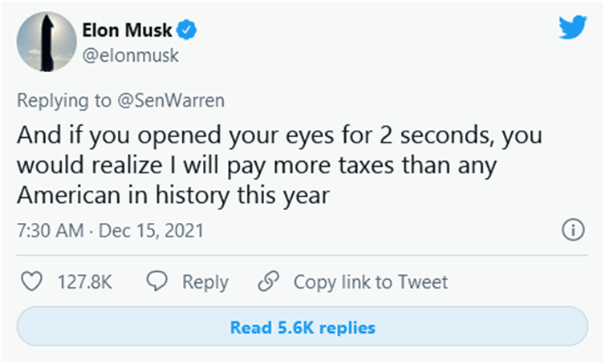
Task: Click the 7:30 AM time text
Action: 51,231
